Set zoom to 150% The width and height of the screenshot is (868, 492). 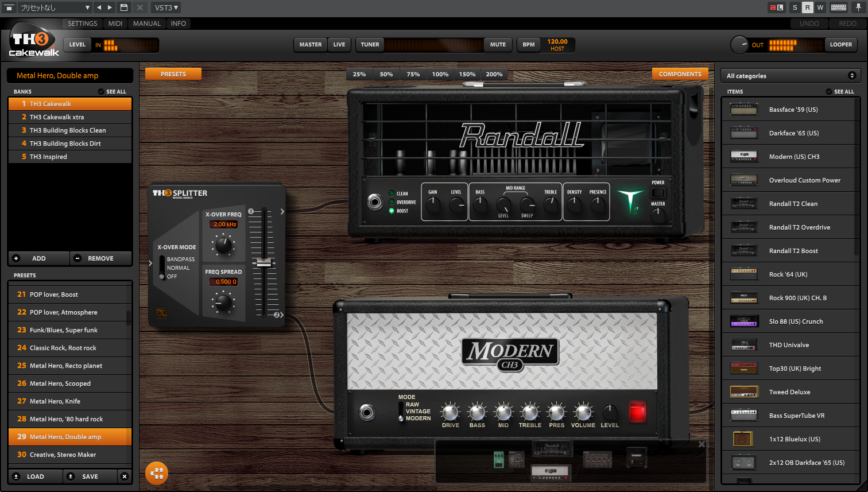pyautogui.click(x=467, y=74)
